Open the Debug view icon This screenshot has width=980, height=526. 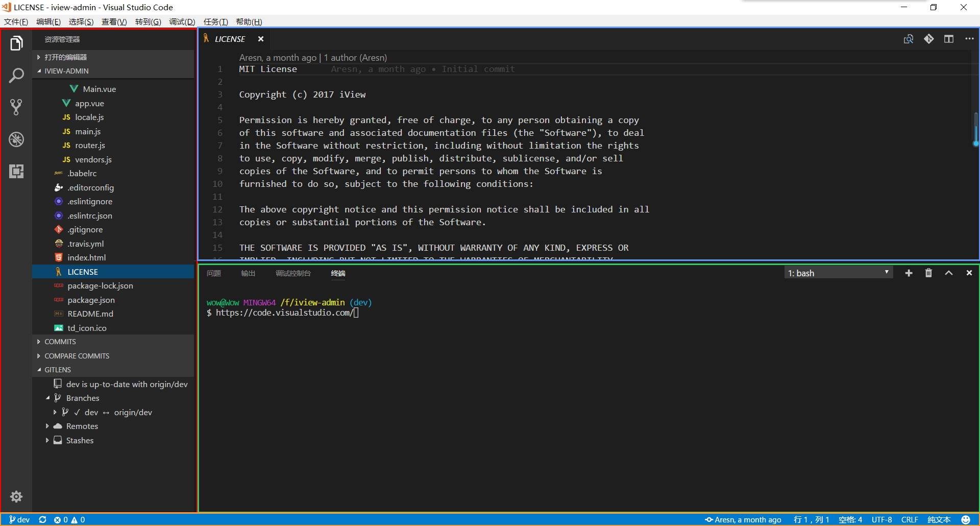point(16,139)
